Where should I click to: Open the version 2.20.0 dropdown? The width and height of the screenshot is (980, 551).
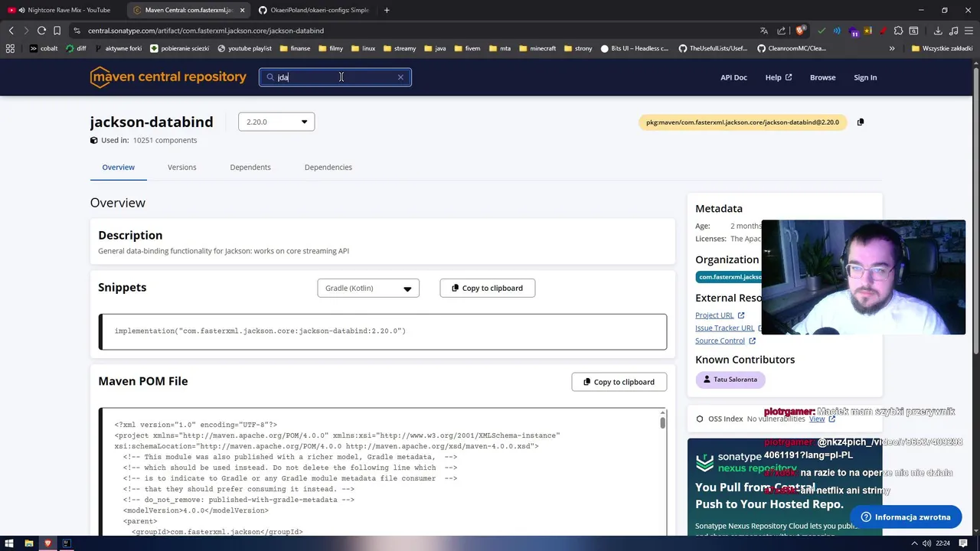point(276,122)
